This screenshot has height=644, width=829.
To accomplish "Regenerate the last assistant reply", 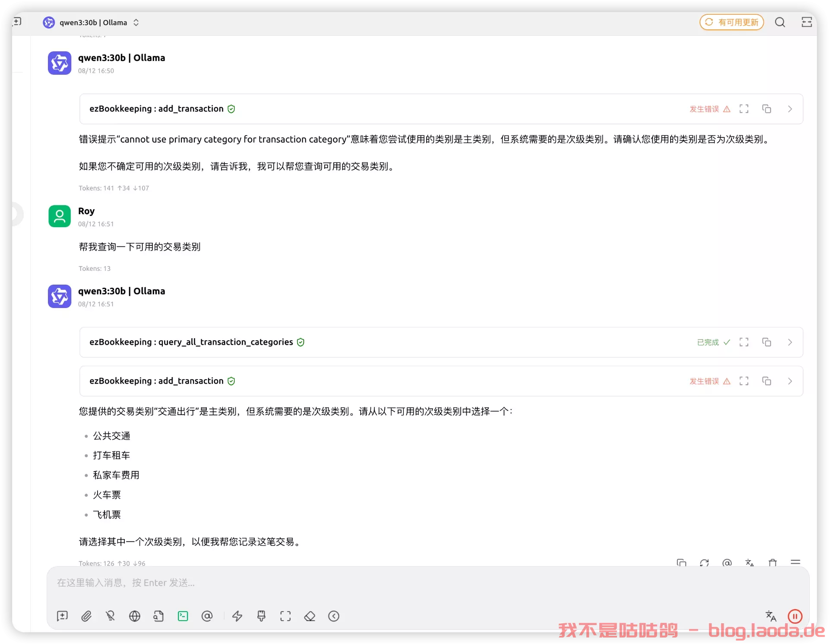I will tap(704, 563).
